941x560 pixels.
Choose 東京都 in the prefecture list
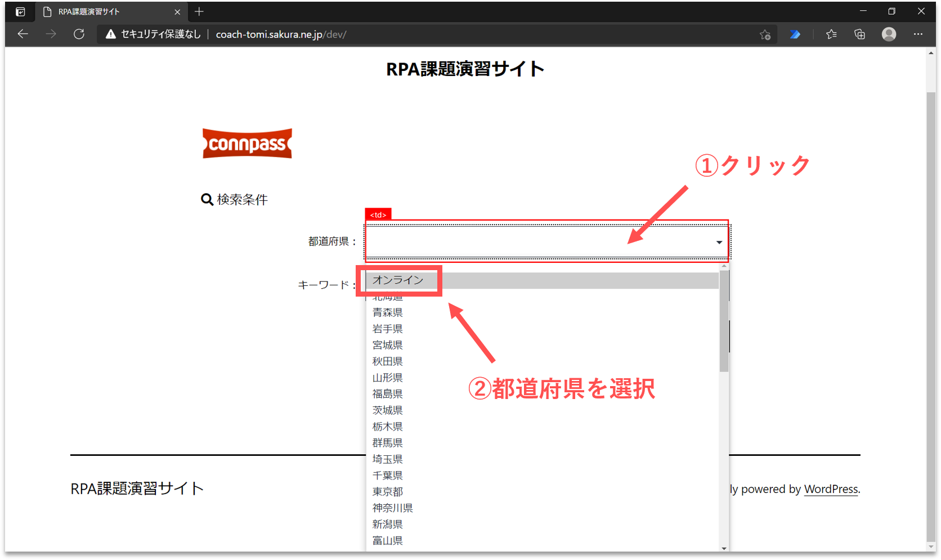[x=388, y=492]
